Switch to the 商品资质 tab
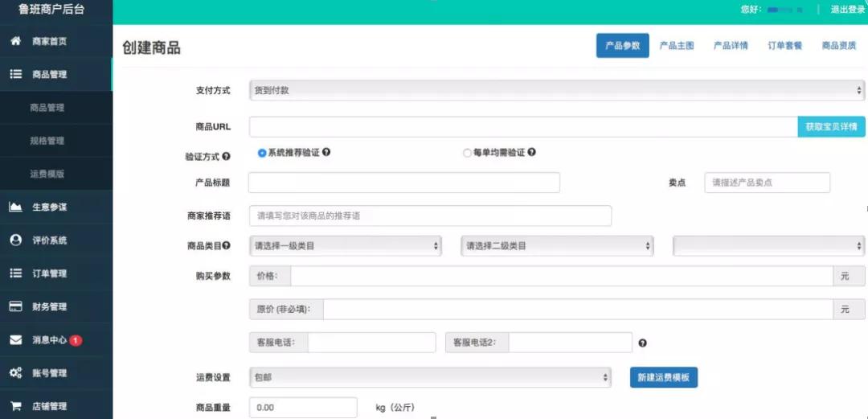 click(x=838, y=46)
